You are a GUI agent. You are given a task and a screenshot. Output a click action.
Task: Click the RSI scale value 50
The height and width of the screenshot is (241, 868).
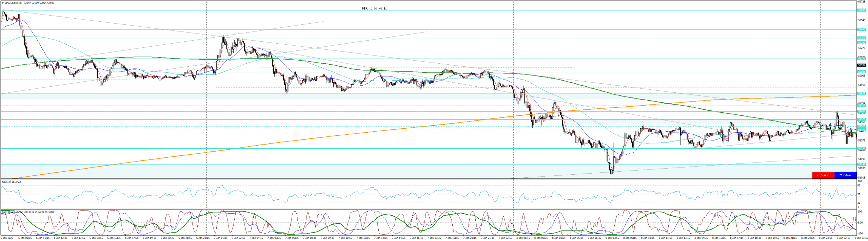click(x=859, y=194)
